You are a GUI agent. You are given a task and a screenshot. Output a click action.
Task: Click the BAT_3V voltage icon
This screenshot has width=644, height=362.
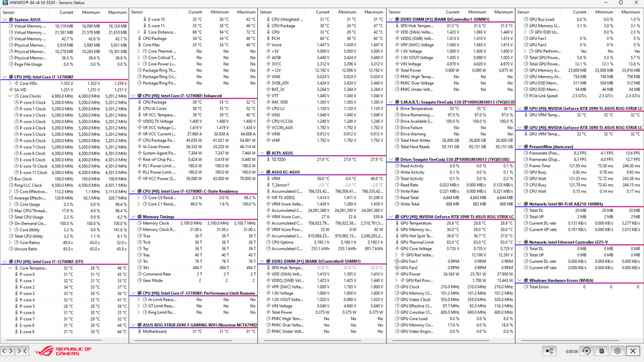[268, 90]
